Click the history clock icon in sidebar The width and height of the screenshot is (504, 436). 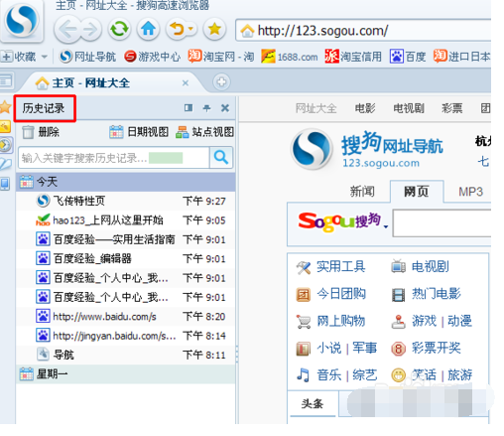6,145
